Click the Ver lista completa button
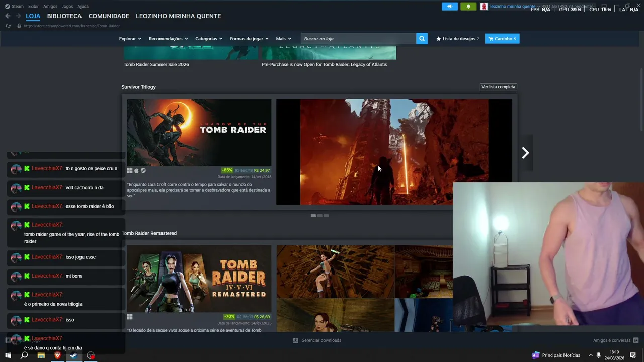Screen dimensions: 644x362 [499, 87]
